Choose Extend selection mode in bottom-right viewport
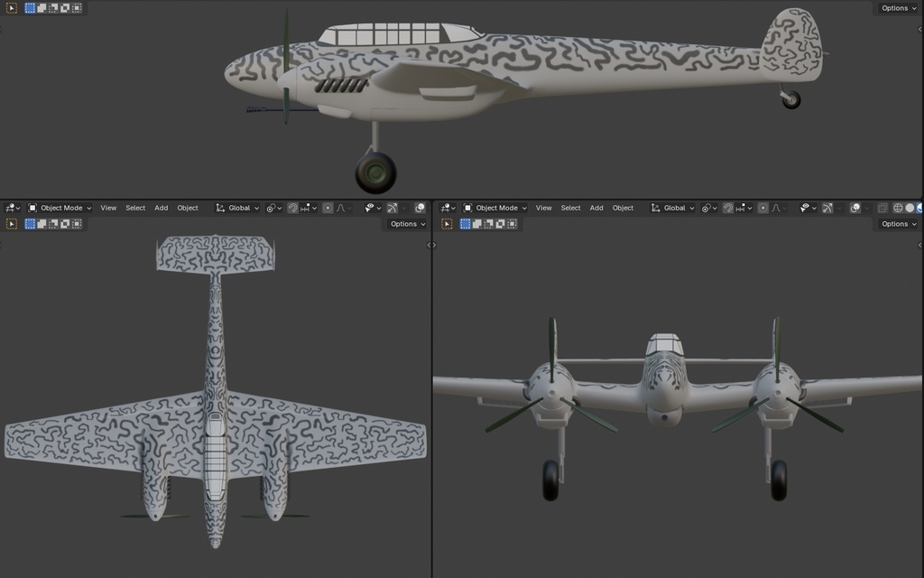The width and height of the screenshot is (924, 578). click(x=477, y=224)
